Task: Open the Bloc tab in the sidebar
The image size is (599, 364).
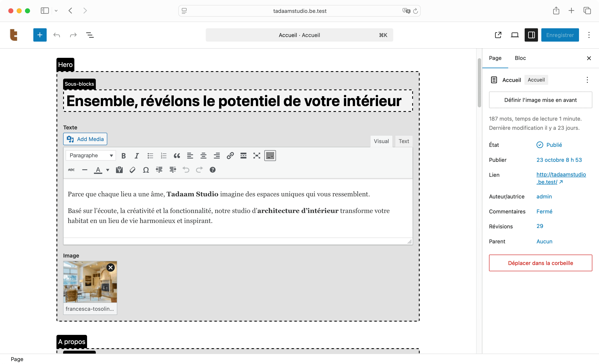Action: click(x=520, y=58)
